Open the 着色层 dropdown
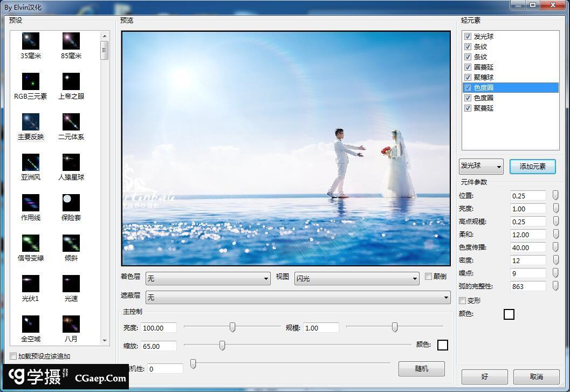570x392 pixels. pyautogui.click(x=208, y=279)
